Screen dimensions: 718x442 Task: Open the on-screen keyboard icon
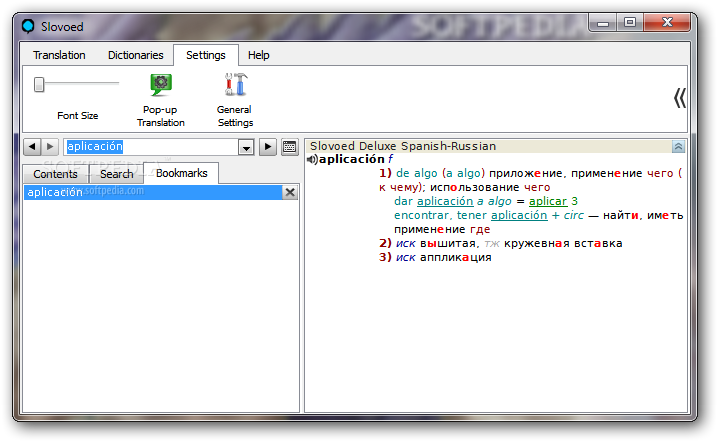pyautogui.click(x=289, y=147)
